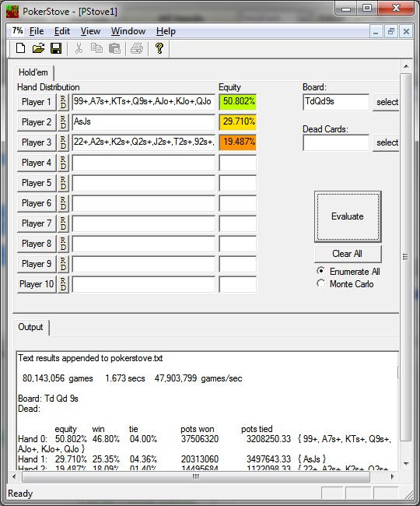Click the empty Player 4 hand field
This screenshot has height=506, width=420.
click(x=143, y=163)
